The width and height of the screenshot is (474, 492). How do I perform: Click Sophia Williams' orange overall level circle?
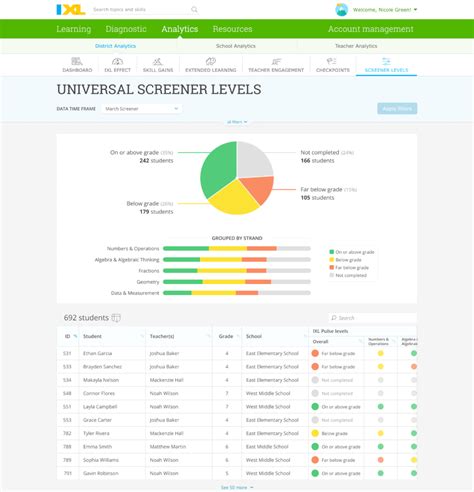click(x=315, y=460)
